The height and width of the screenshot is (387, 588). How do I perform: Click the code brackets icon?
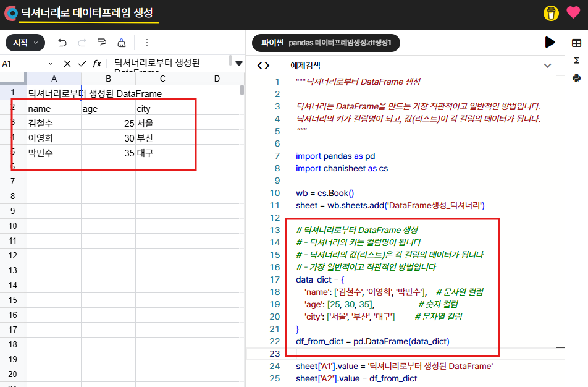263,66
